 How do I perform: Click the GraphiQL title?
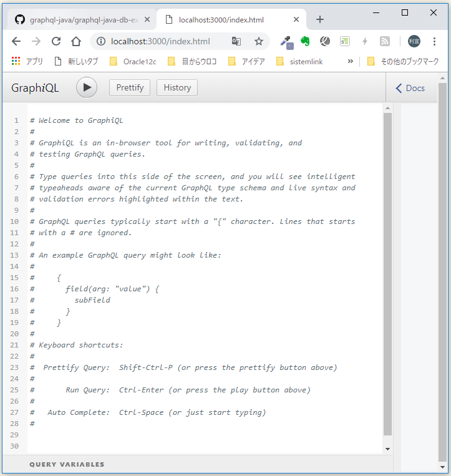[x=35, y=88]
